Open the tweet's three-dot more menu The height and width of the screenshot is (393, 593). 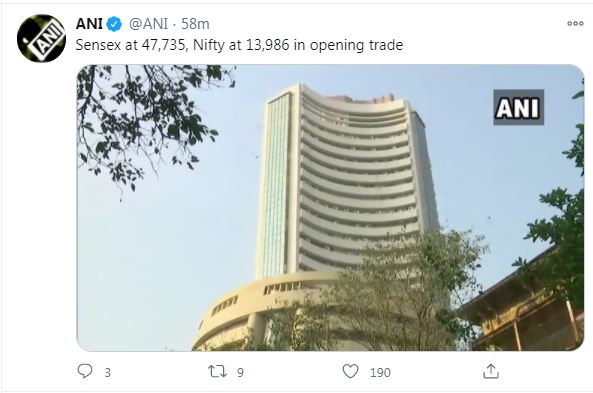click(575, 23)
